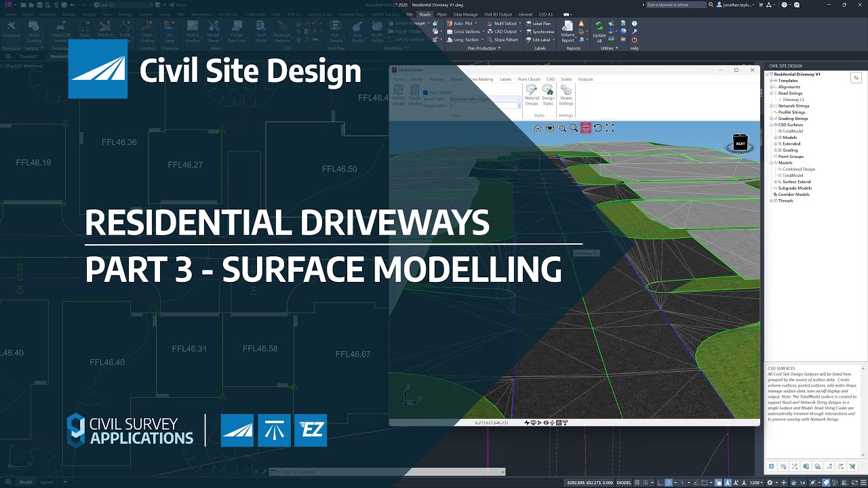Select the Residential Driveway V1 root node
This screenshot has width=868, height=488.
[797, 74]
